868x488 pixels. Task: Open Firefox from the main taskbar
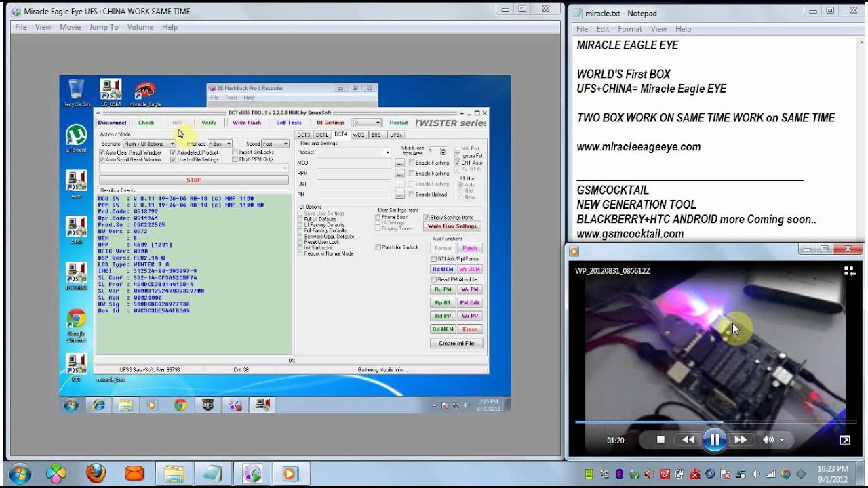[x=96, y=473]
